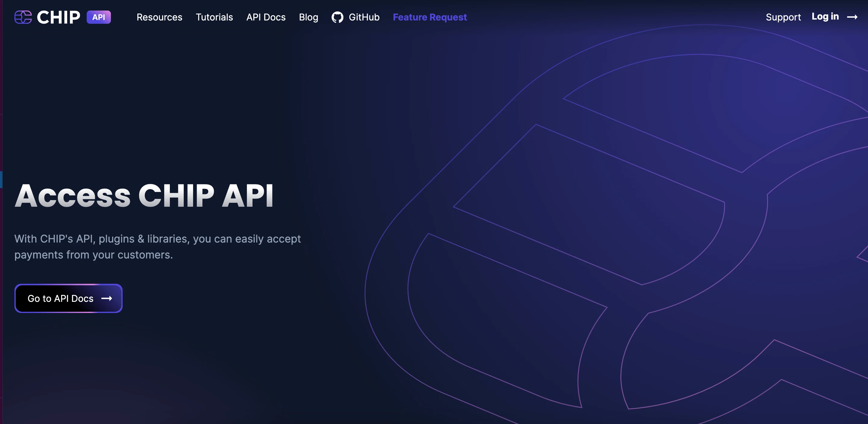Click the text 'payments from your customers.'
The height and width of the screenshot is (424, 868).
93,255
